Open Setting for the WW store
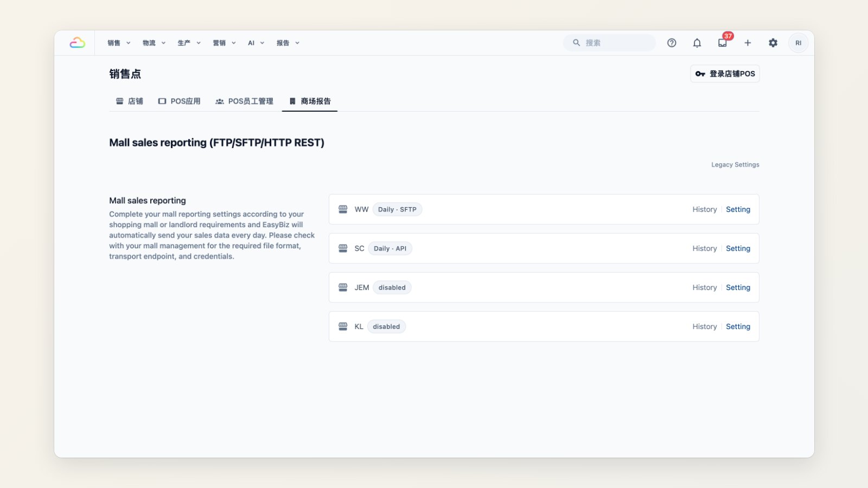This screenshot has height=488, width=868. click(x=738, y=209)
